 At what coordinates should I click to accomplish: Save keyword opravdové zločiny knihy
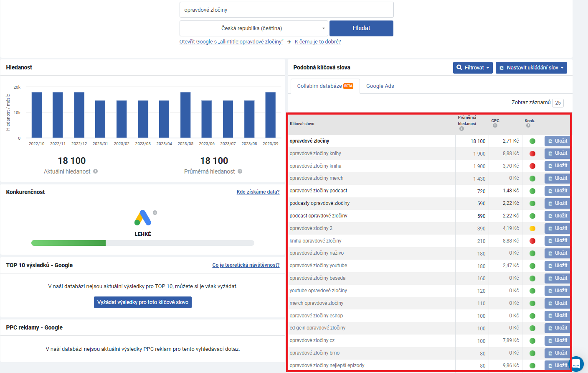[557, 153]
